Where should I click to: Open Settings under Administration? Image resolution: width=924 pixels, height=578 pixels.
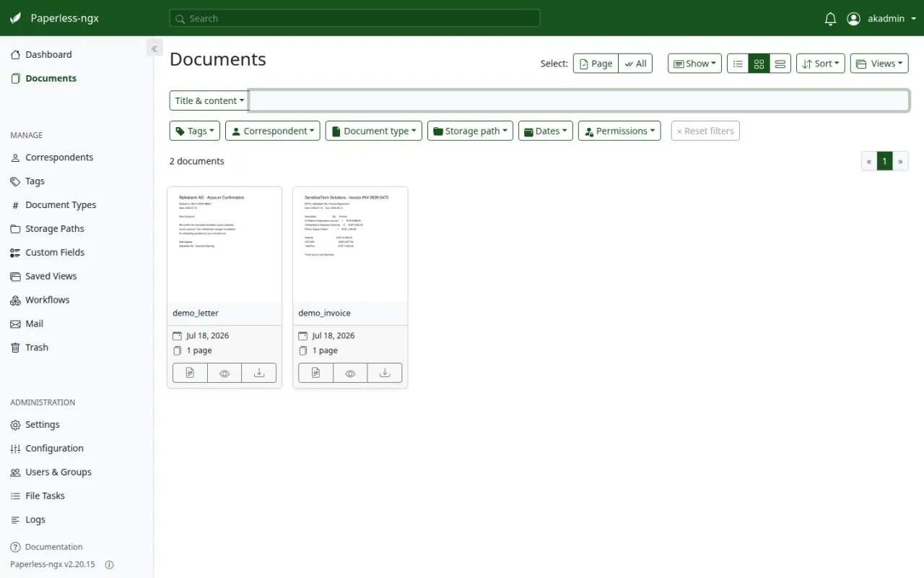(43, 425)
